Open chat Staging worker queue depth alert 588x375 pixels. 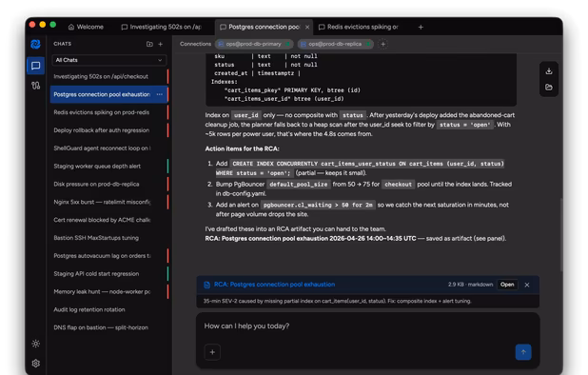tap(109, 167)
